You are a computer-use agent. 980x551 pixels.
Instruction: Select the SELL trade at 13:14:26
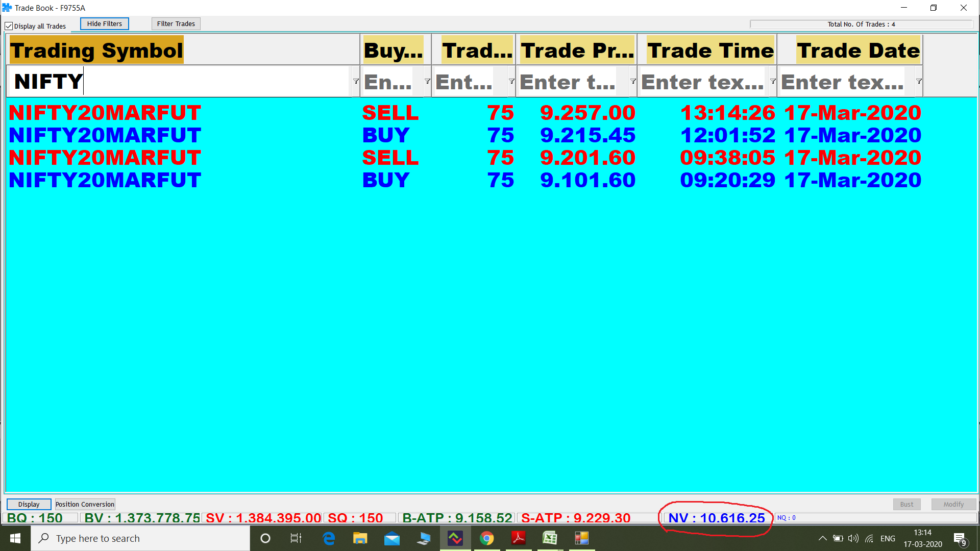point(465,113)
